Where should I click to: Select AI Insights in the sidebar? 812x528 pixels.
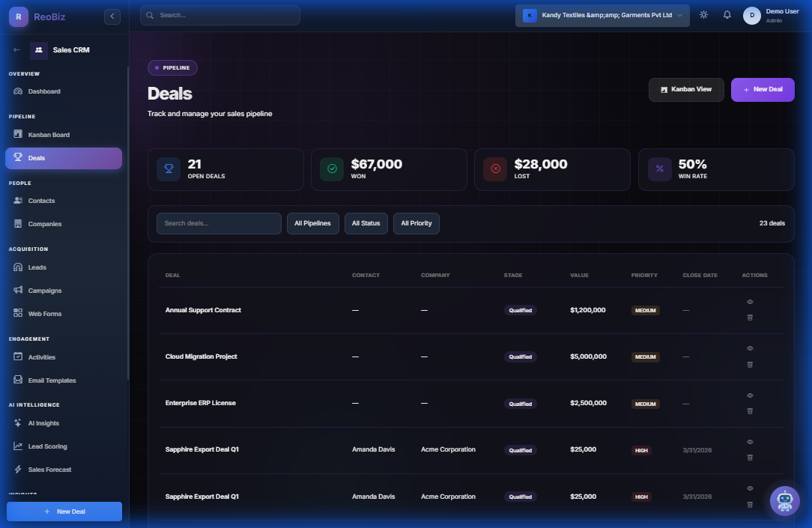point(43,422)
